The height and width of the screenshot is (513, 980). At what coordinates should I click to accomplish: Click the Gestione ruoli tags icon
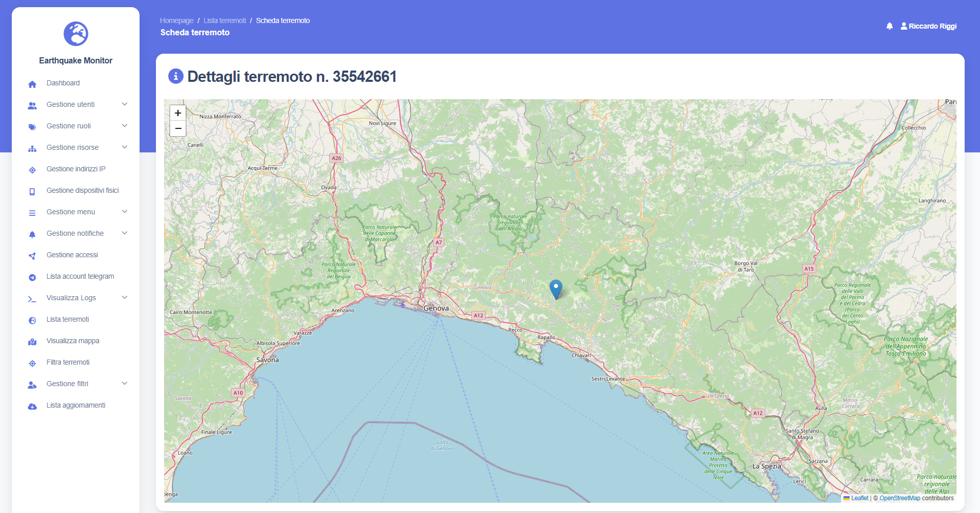32,127
